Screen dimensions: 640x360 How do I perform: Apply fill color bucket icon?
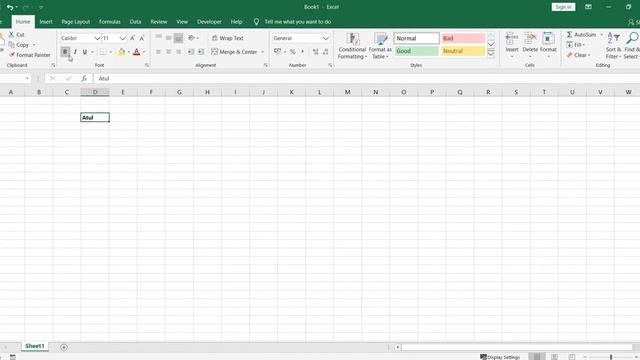(121, 52)
